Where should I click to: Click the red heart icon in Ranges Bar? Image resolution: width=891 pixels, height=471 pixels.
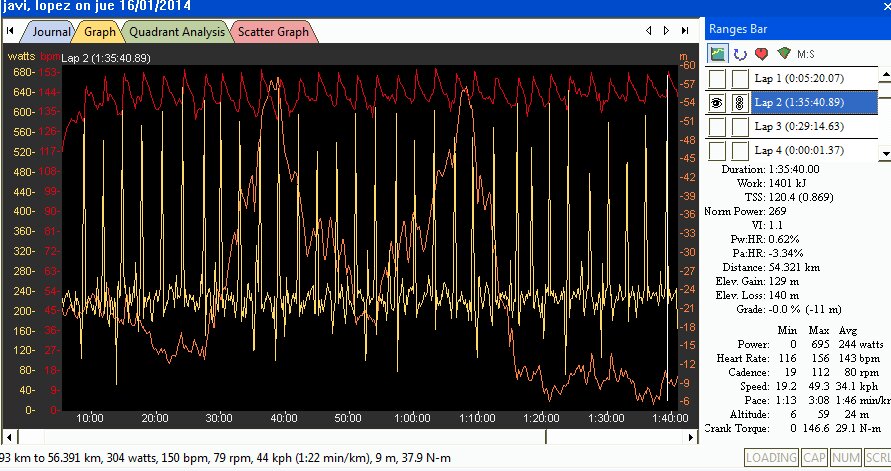[761, 53]
